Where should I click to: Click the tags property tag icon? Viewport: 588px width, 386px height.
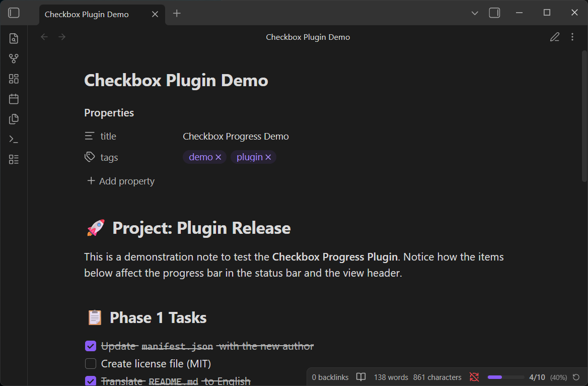point(89,157)
